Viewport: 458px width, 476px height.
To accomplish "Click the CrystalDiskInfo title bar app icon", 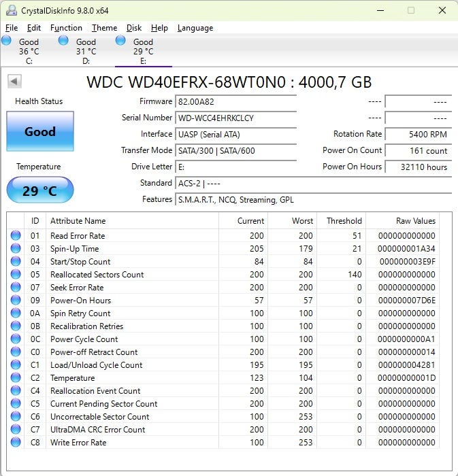I will pyautogui.click(x=12, y=10).
